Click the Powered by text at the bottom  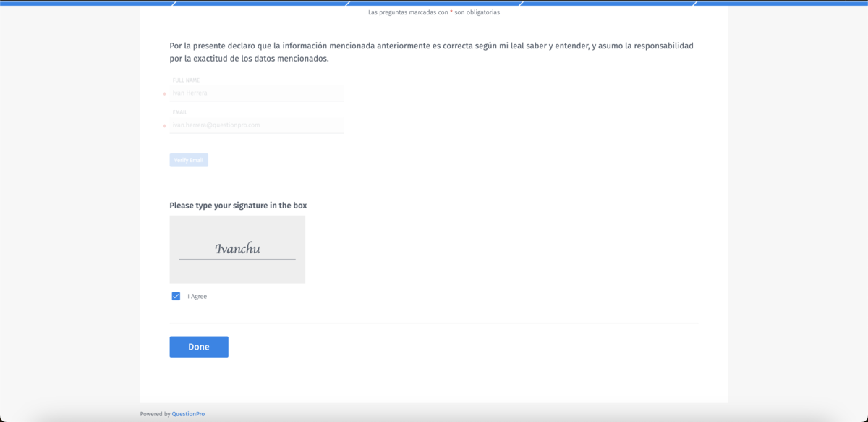[153, 413]
